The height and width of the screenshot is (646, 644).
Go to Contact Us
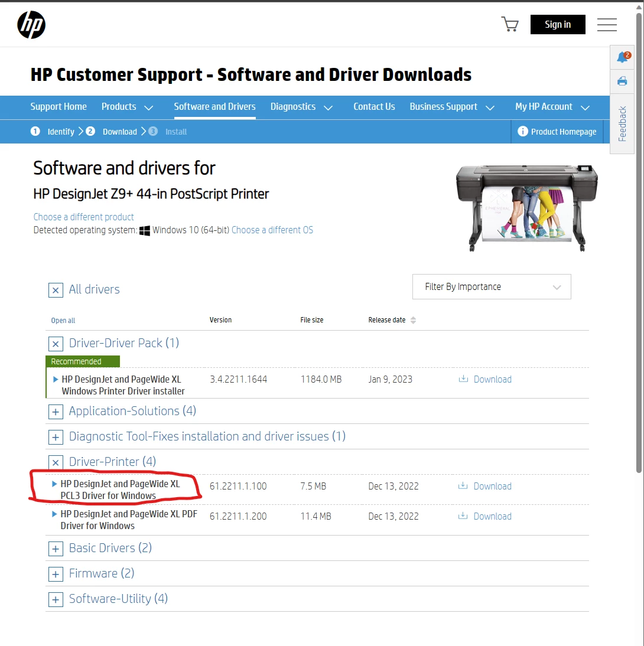click(x=374, y=107)
